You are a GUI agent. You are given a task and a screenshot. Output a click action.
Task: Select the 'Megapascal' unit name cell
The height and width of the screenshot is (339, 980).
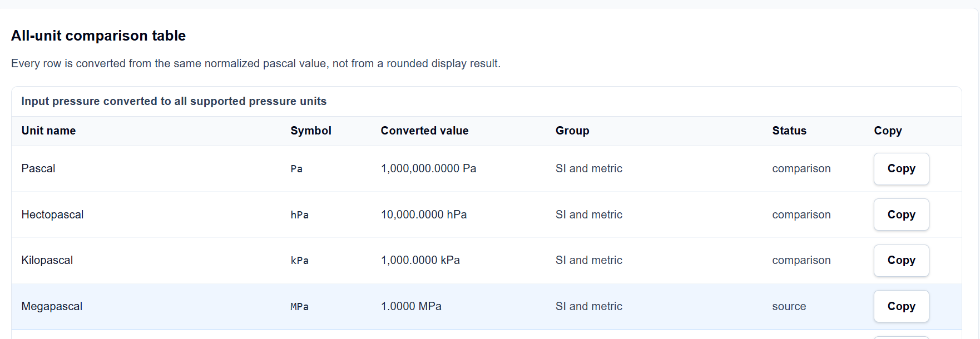52,306
